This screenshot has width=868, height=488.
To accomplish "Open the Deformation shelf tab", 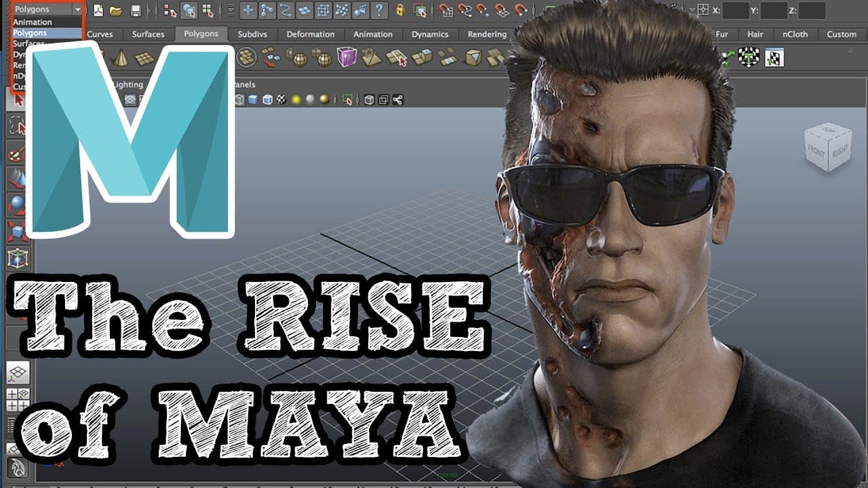I will (x=311, y=34).
